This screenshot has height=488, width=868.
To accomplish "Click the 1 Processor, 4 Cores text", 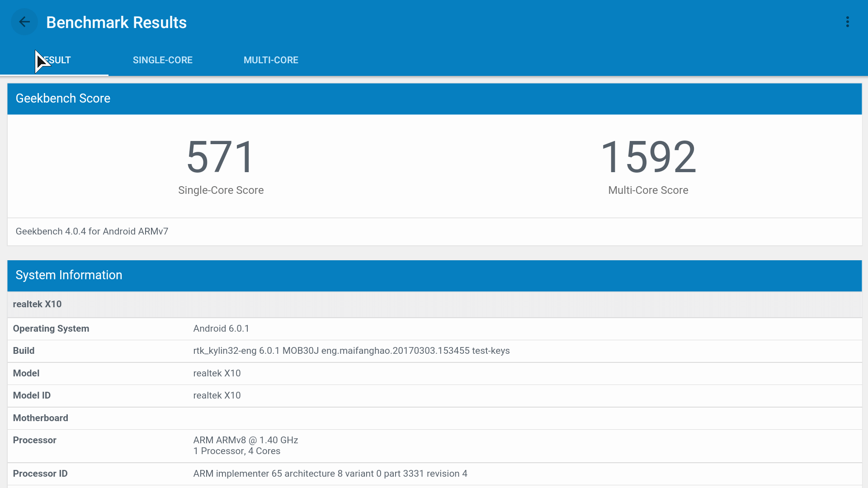I will pyautogui.click(x=237, y=451).
